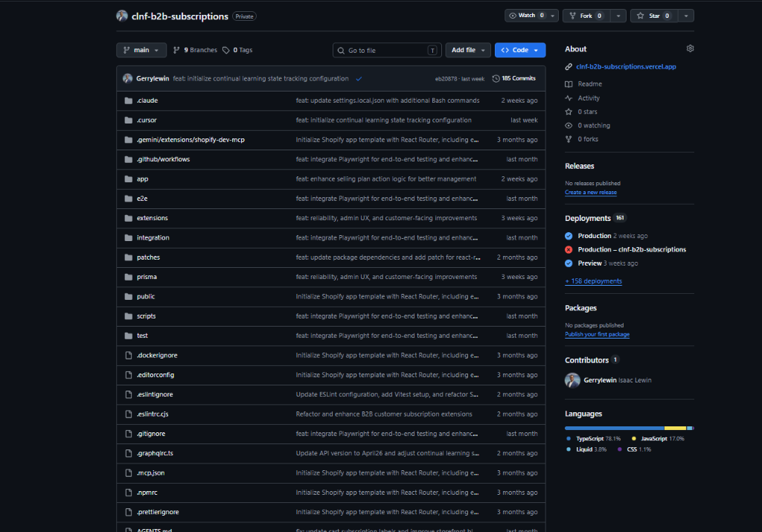Click Create a new release link
The height and width of the screenshot is (532, 762).
point(590,193)
